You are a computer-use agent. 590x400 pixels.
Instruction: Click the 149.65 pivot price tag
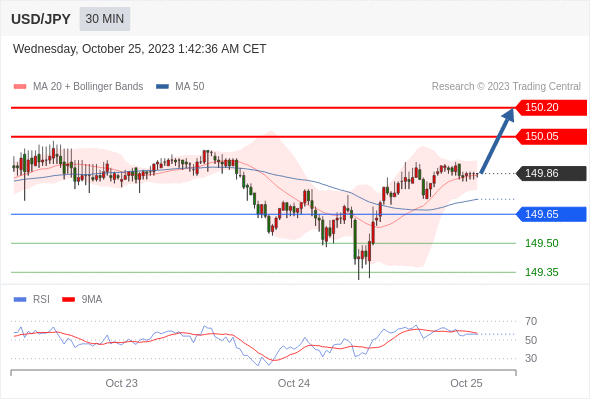point(551,214)
